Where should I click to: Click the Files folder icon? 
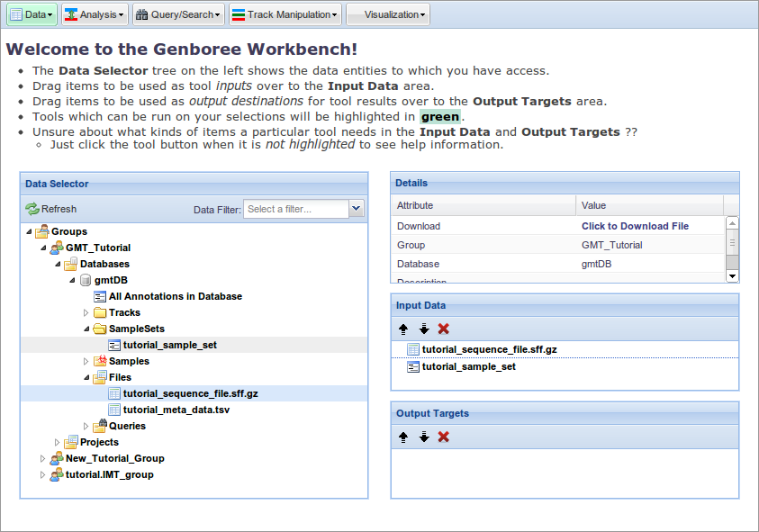click(100, 377)
